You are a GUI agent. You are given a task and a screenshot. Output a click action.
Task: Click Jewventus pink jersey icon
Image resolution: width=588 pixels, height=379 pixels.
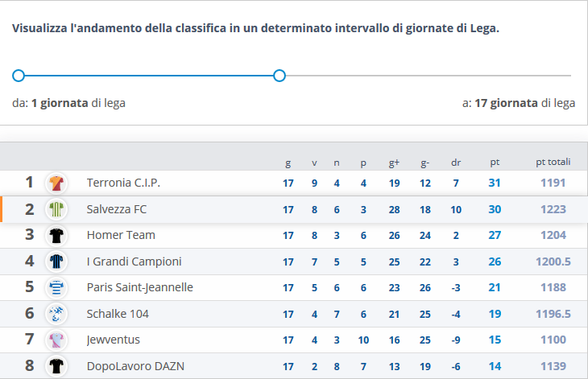[x=56, y=340]
